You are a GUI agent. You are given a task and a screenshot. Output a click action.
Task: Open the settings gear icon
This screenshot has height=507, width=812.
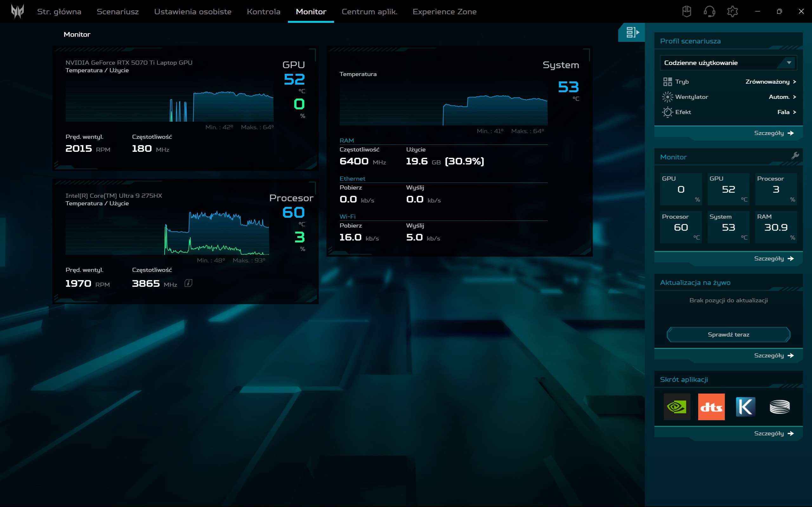732,11
